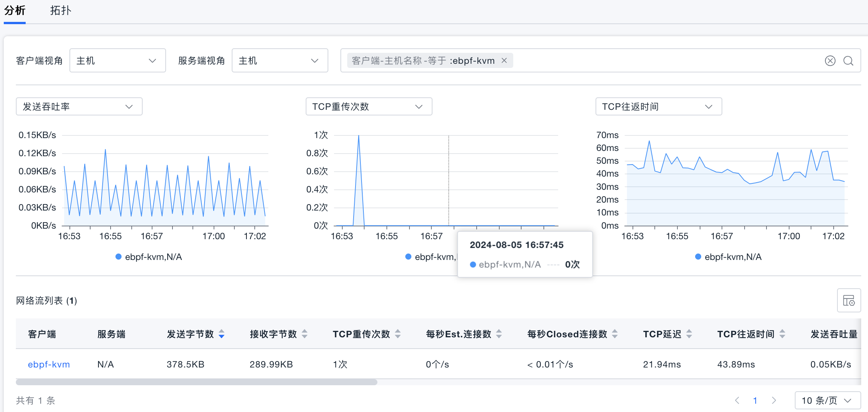Screen dimensions: 868x412
Task: Sort by 每秒Est.连接数 column
Action: (x=499, y=334)
